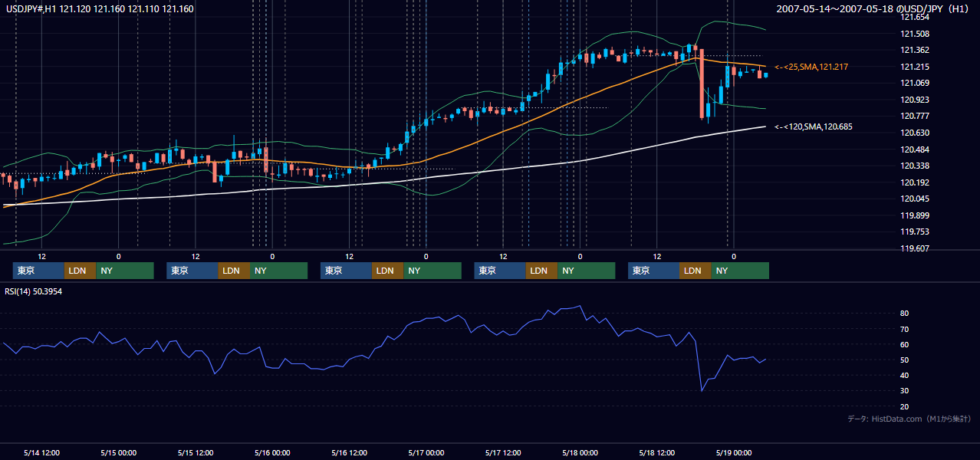Click price axis value 121.508
This screenshot has height=460, width=980.
pyautogui.click(x=915, y=34)
